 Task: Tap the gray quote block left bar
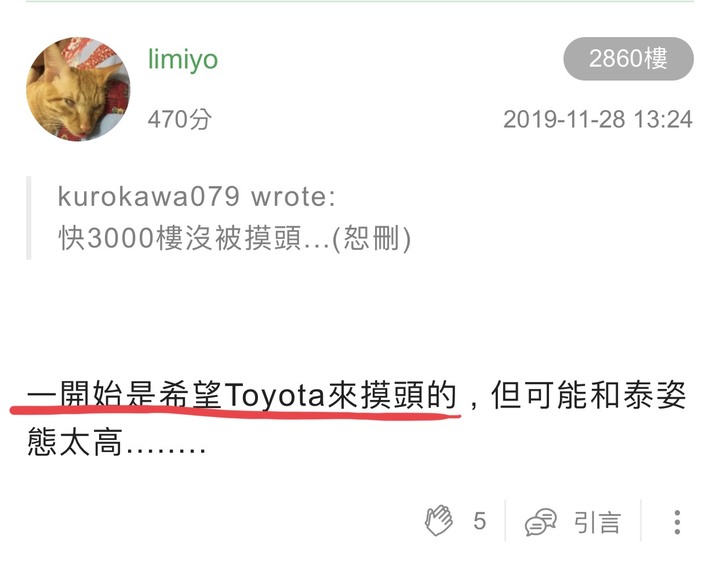coord(28,218)
